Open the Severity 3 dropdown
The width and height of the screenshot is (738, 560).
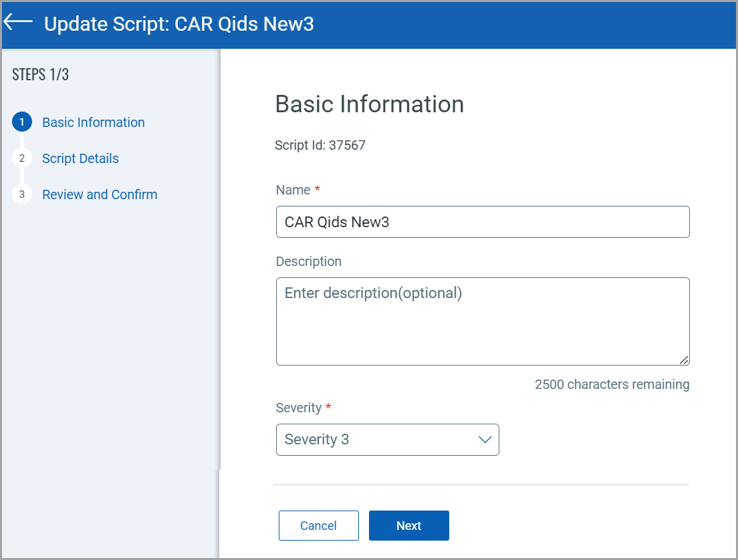click(387, 440)
